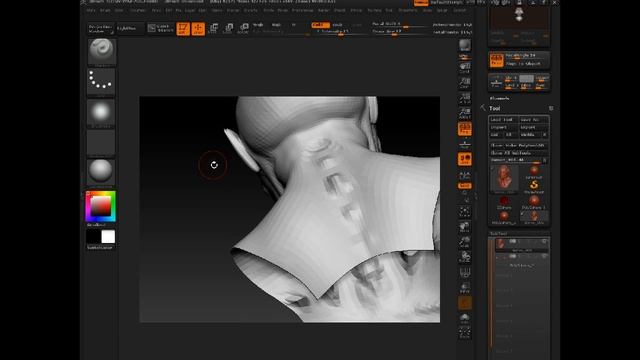The image size is (640, 360).
Task: Open the Dots stroke type picker
Action: pyautogui.click(x=101, y=82)
